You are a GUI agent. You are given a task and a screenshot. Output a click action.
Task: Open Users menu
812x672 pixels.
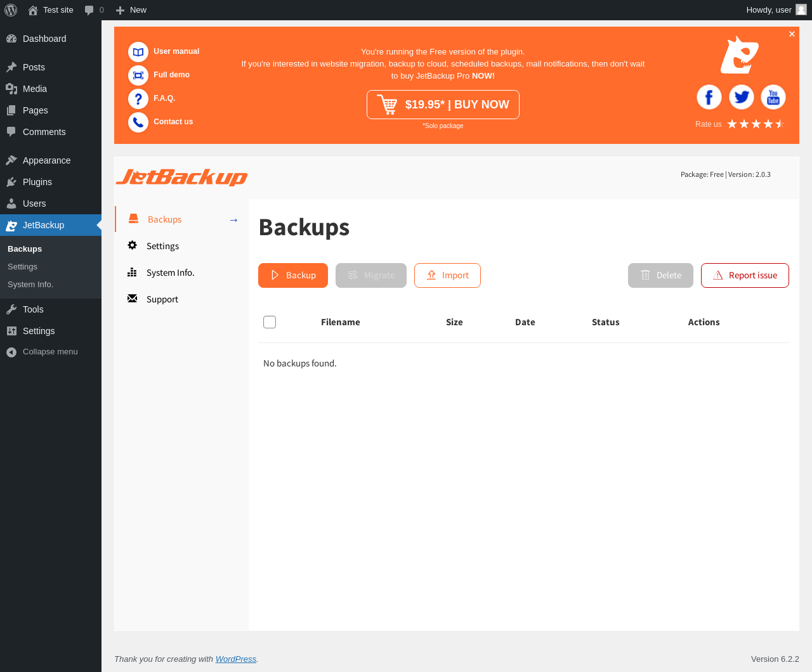[x=51, y=204]
